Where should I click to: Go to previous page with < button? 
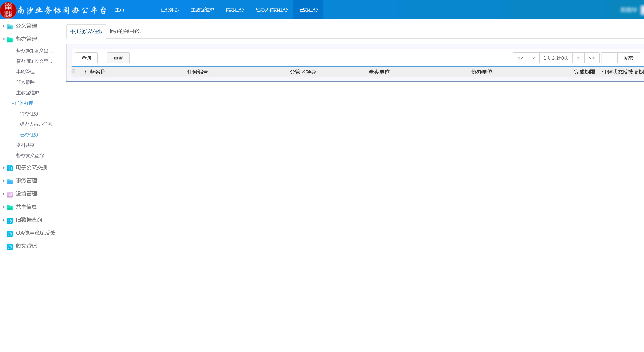tap(534, 58)
